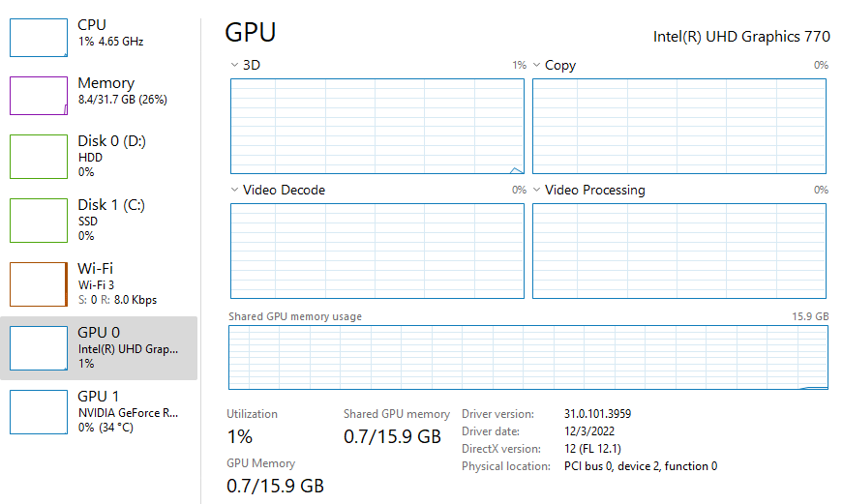This screenshot has width=843, height=504.
Task: Click the Video Processing graph area
Action: [679, 251]
